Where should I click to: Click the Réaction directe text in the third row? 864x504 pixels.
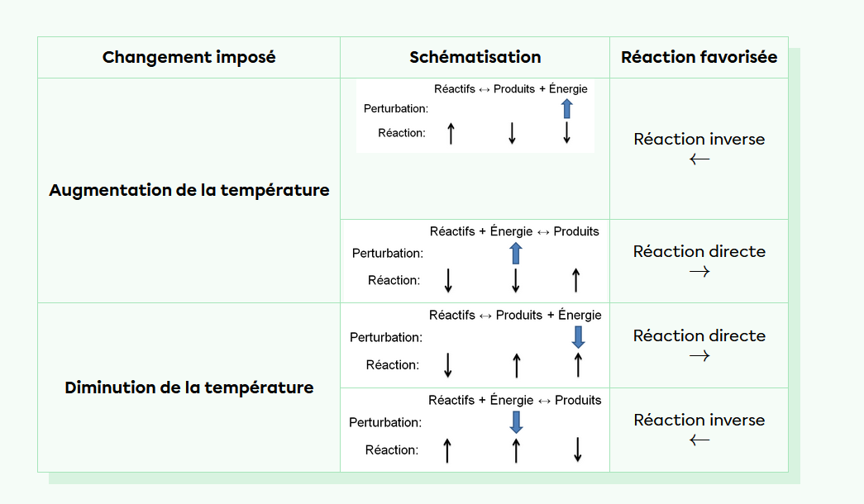(699, 335)
